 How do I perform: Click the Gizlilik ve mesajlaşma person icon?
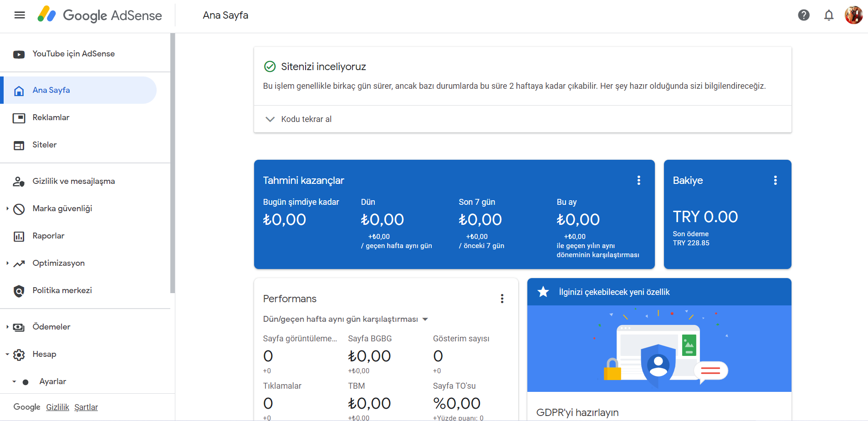click(x=19, y=182)
